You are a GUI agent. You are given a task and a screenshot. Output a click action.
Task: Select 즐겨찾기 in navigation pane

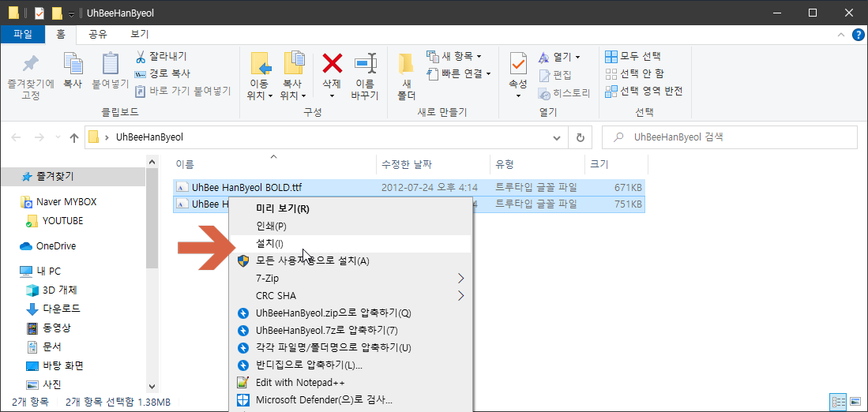[x=73, y=177]
